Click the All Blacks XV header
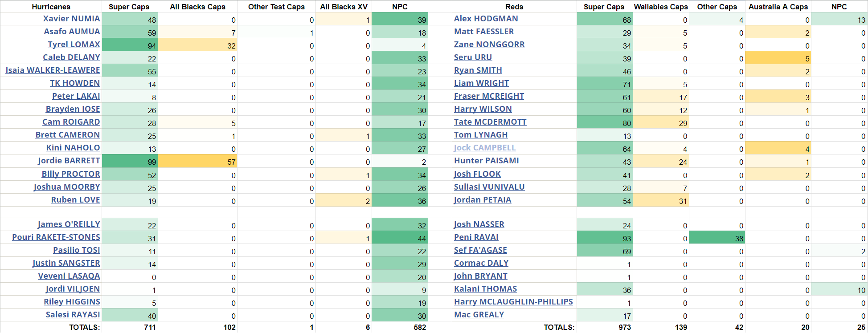 (344, 7)
